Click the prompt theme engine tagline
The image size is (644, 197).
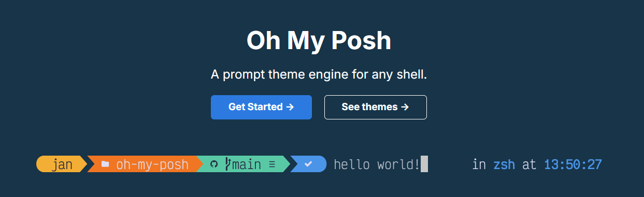(x=319, y=75)
